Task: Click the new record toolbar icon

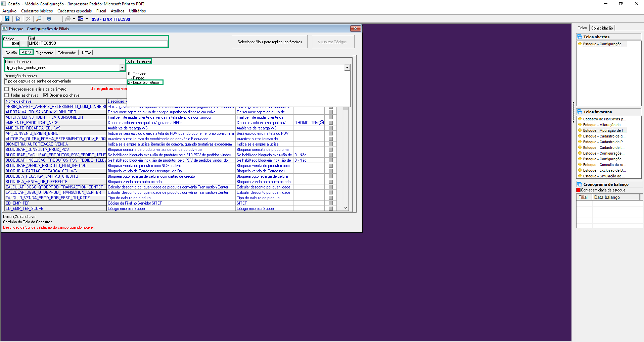Action: coord(18,19)
